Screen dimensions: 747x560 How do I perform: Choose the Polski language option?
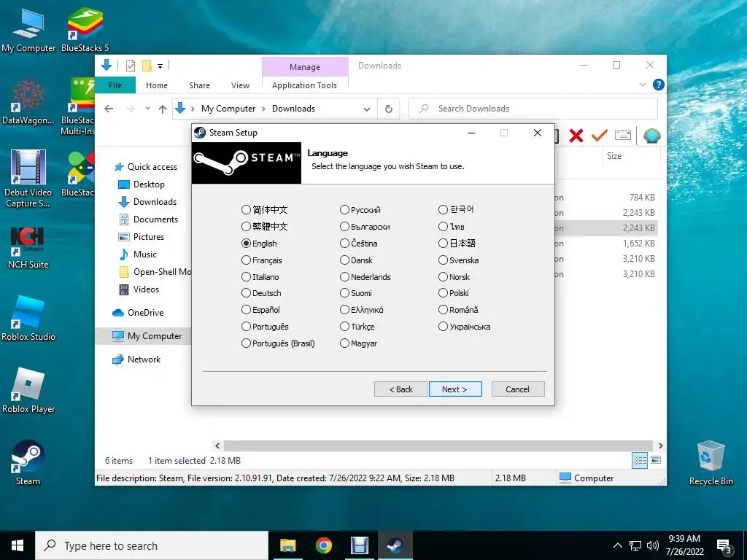point(454,293)
